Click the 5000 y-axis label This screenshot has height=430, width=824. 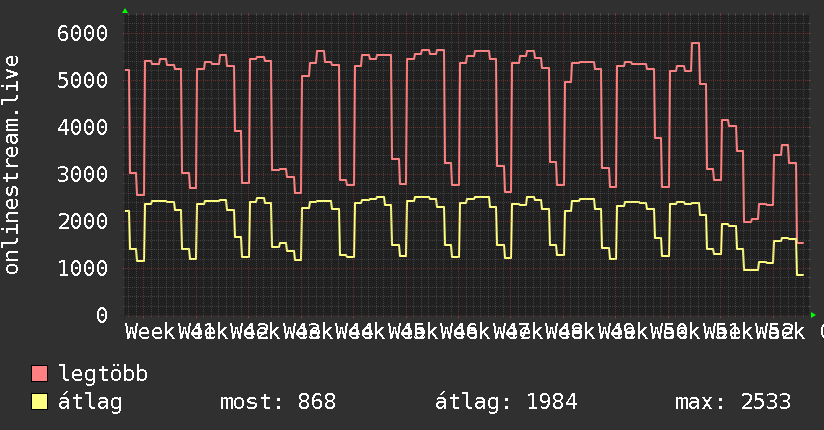(83, 80)
